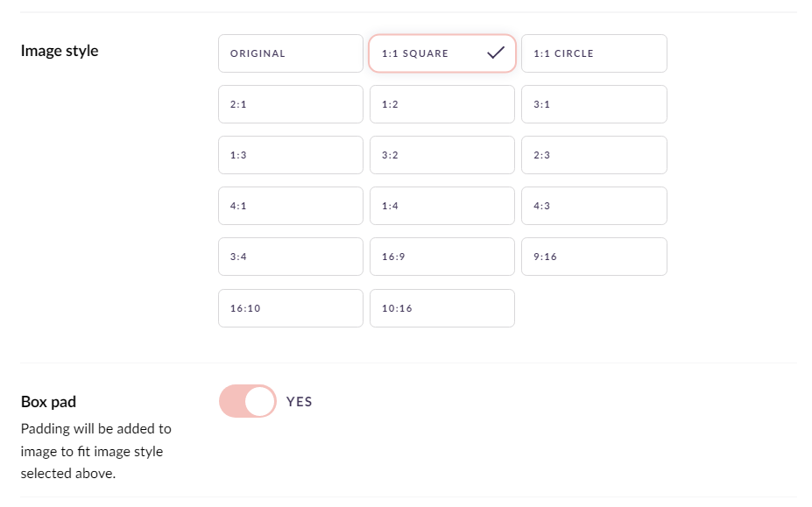Select the 3:2 image ratio
The image size is (812, 507).
(442, 155)
